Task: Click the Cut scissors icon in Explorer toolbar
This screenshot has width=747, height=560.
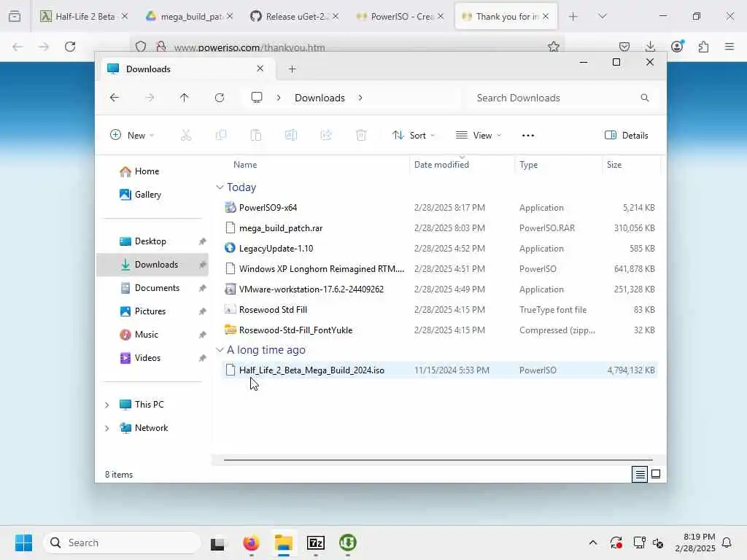Action: [x=186, y=135]
